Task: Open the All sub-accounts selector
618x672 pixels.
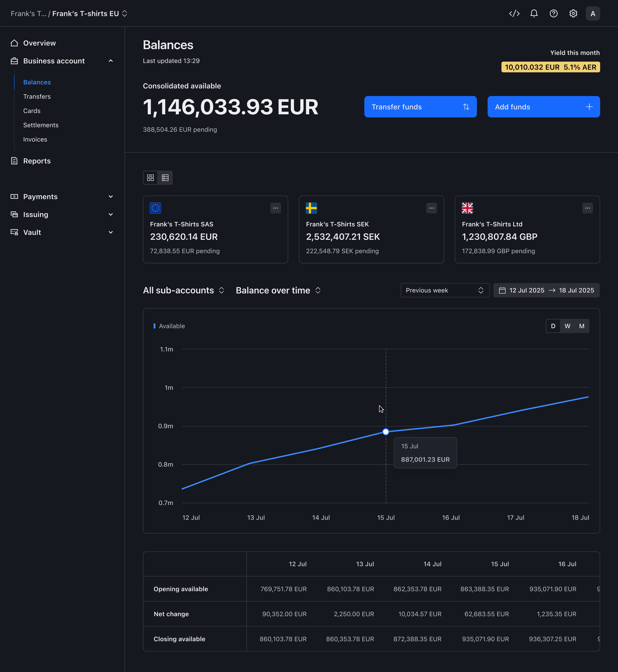Action: [184, 290]
